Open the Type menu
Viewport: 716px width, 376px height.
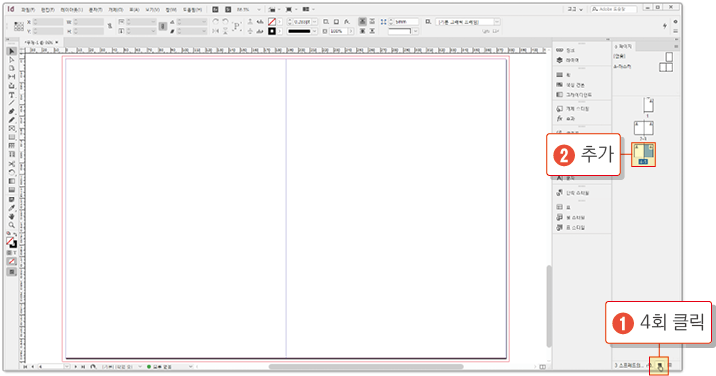pyautogui.click(x=95, y=10)
